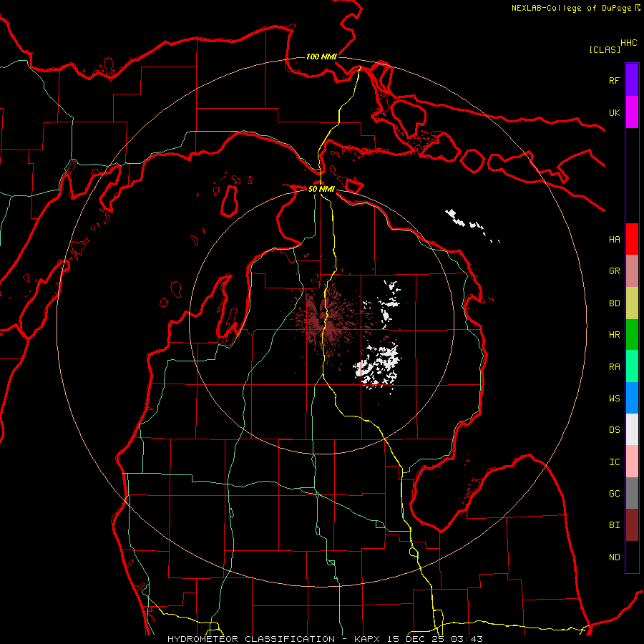The image size is (644, 644).
Task: Click the dark red BI echo cluster at radar center
Action: pyautogui.click(x=326, y=323)
